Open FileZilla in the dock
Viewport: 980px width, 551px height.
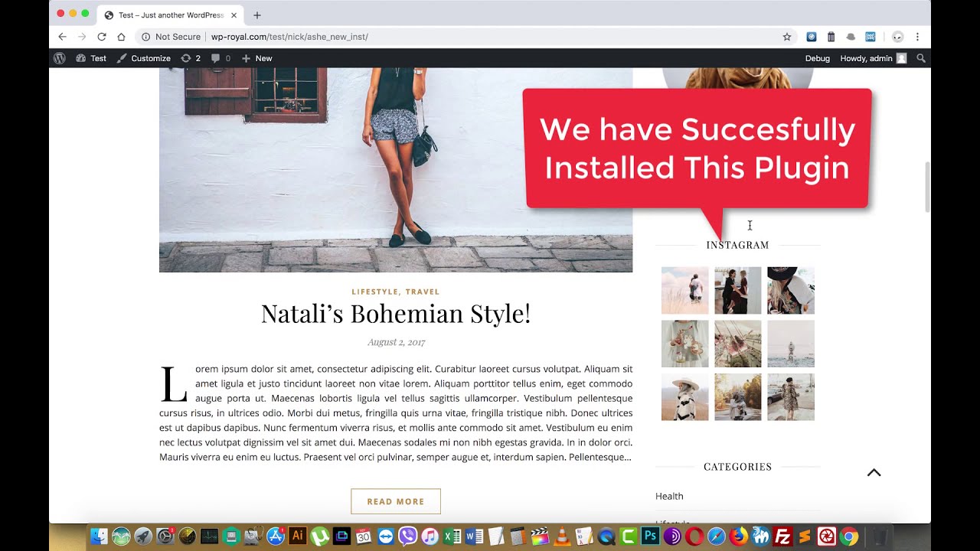point(782,536)
